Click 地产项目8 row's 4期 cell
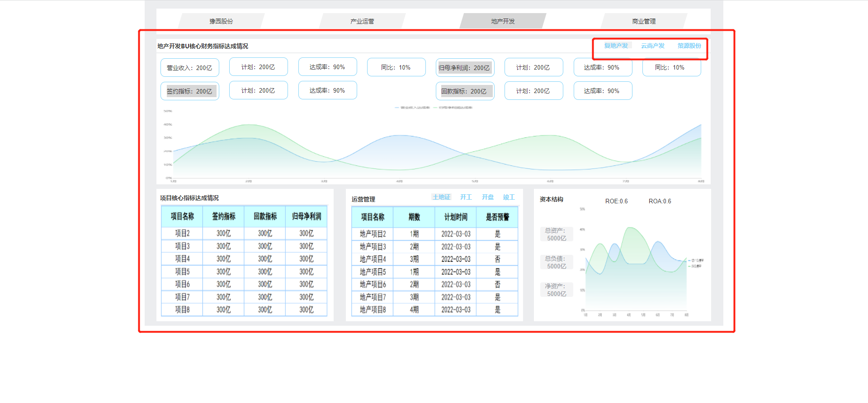The width and height of the screenshot is (868, 403). coord(414,309)
